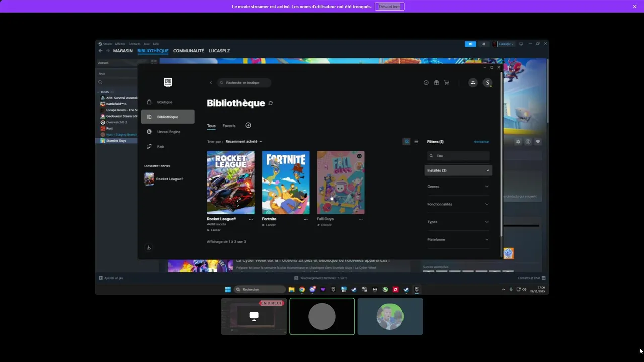Image resolution: width=644 pixels, height=362 pixels.
Task: Refresh the Bibliothèque with the sync icon
Action: click(271, 103)
